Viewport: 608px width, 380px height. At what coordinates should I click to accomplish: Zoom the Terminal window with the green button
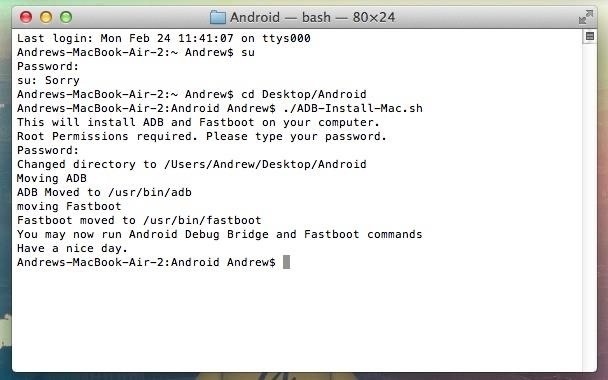pyautogui.click(x=66, y=17)
